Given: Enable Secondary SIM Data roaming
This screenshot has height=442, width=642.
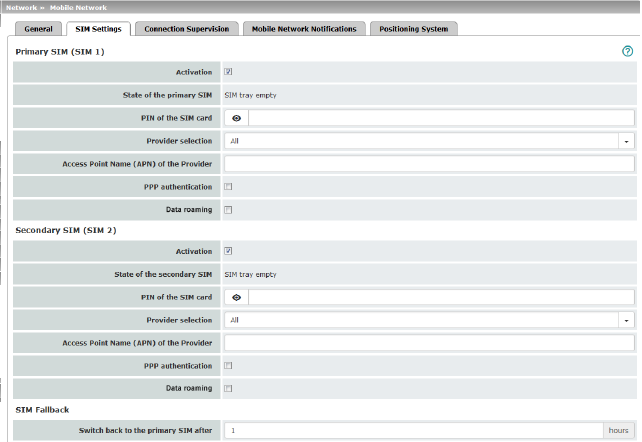Looking at the screenshot, I should pos(228,388).
